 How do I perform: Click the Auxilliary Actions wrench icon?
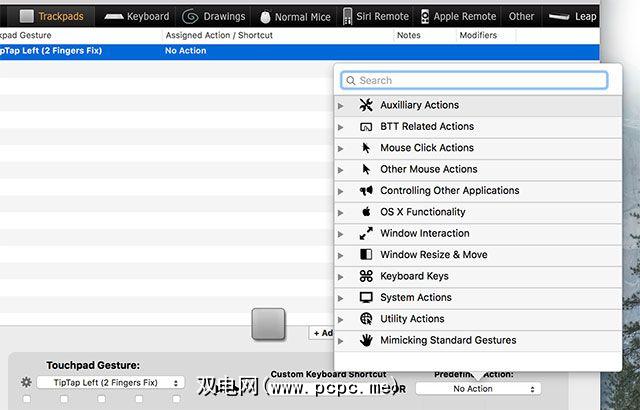(x=366, y=105)
